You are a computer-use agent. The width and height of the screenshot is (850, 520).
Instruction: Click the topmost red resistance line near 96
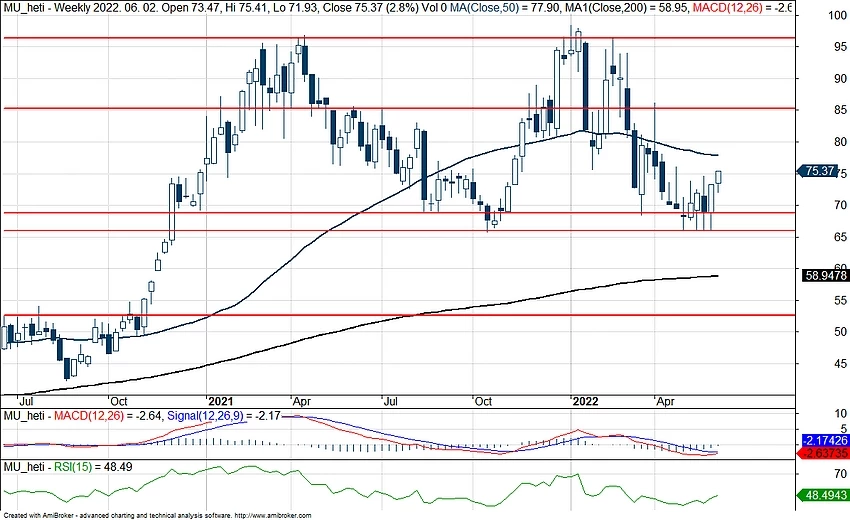click(x=400, y=37)
